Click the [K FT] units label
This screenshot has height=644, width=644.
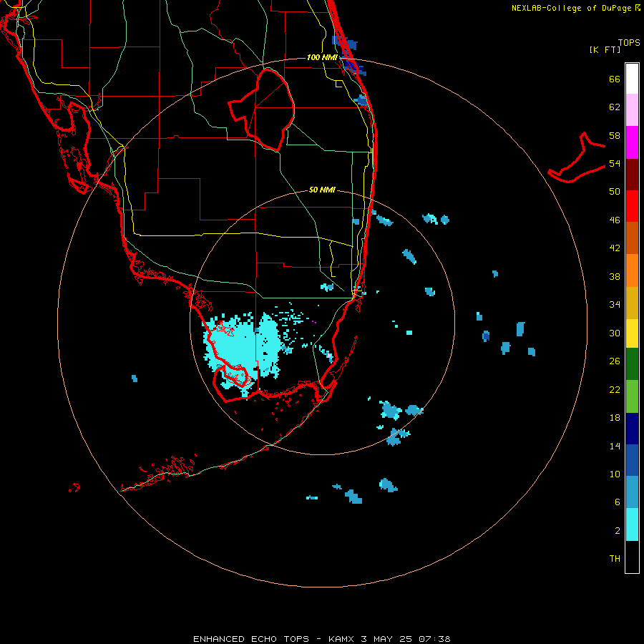coord(605,49)
